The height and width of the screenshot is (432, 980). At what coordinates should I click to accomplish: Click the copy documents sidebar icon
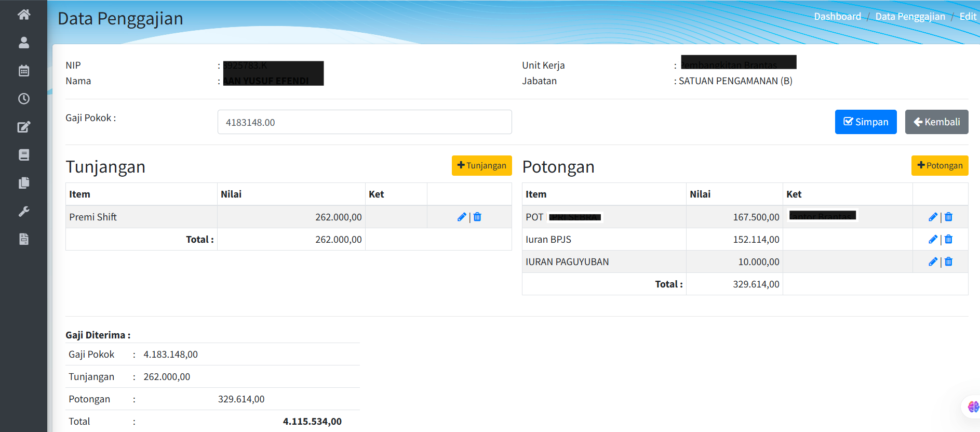[24, 183]
